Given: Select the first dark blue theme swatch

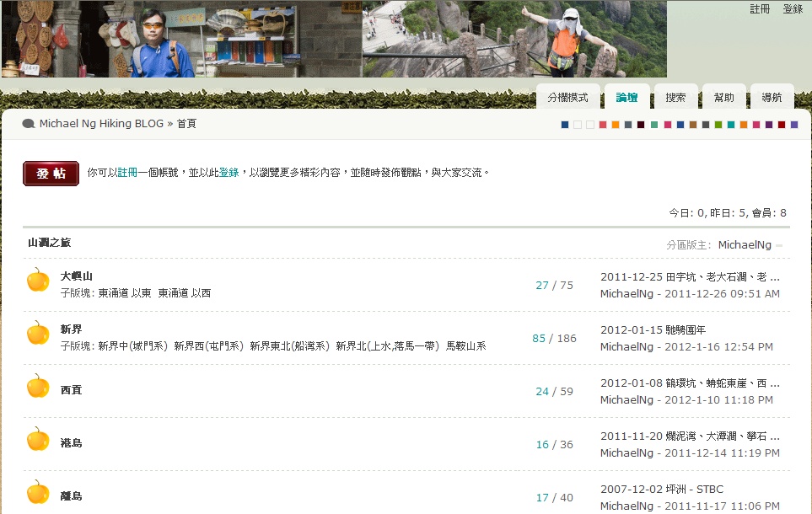Looking at the screenshot, I should pos(565,125).
